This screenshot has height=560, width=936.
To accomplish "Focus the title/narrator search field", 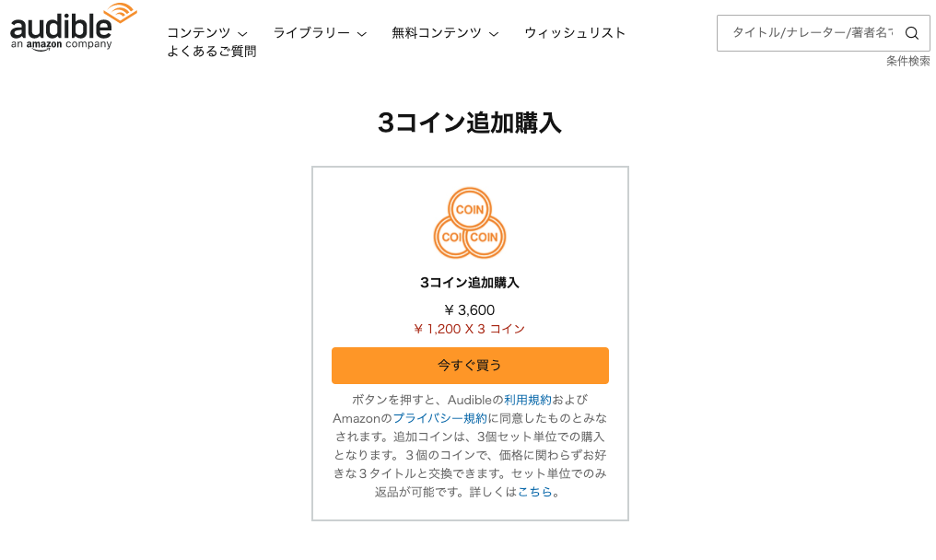I will point(812,33).
